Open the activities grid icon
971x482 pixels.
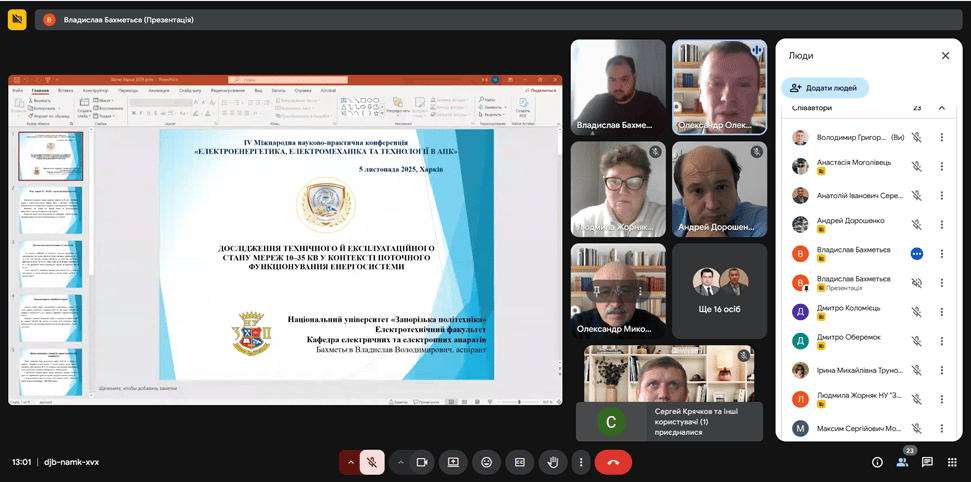coord(951,462)
